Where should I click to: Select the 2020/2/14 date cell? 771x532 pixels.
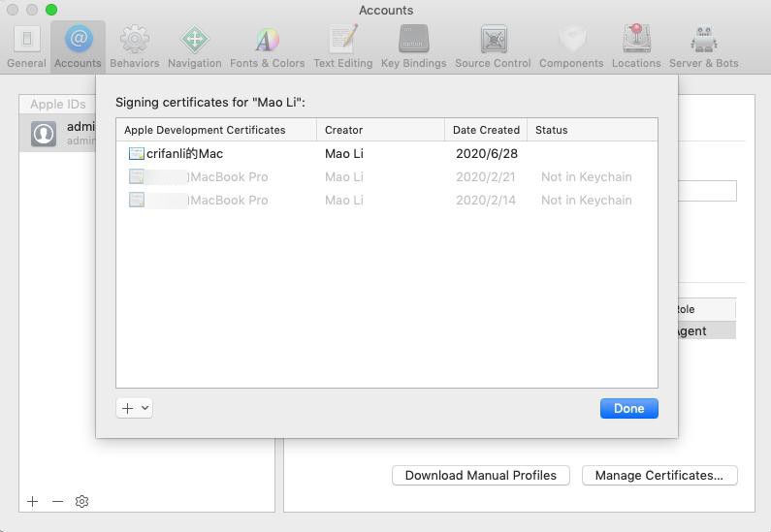click(x=485, y=200)
